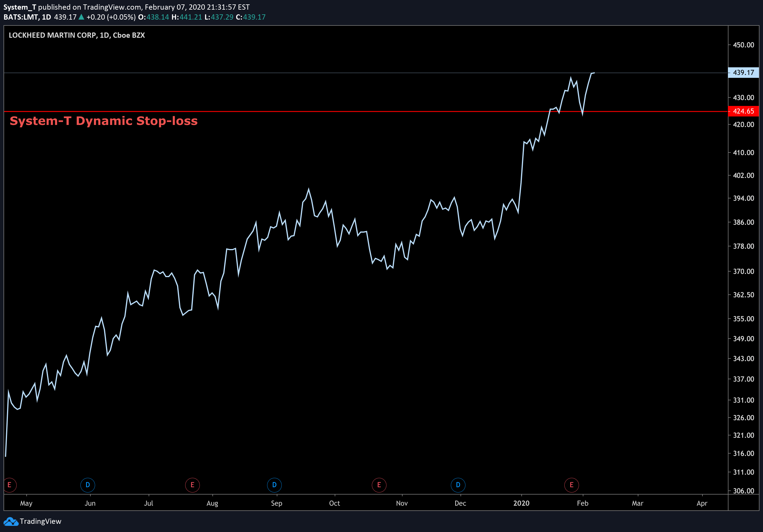The image size is (763, 532).
Task: Click the TradingView cloud logo icon
Action: [11, 521]
